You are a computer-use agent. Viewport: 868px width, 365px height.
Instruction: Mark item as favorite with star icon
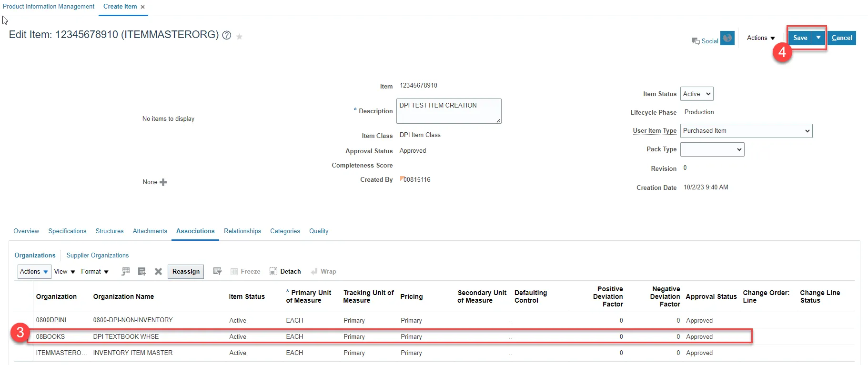(x=239, y=37)
